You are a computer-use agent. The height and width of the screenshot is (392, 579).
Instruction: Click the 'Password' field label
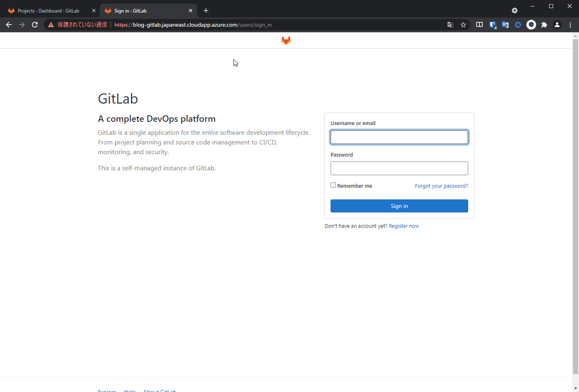(x=342, y=155)
